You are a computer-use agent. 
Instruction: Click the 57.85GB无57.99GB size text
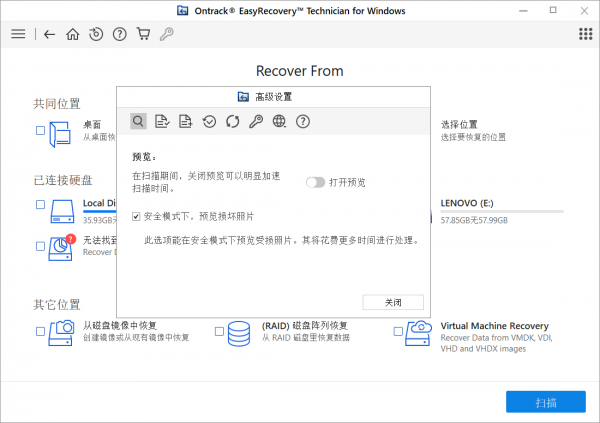point(474,220)
